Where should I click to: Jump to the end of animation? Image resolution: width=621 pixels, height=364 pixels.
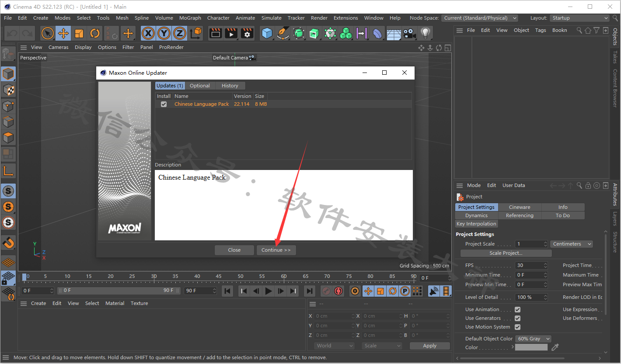point(309,291)
